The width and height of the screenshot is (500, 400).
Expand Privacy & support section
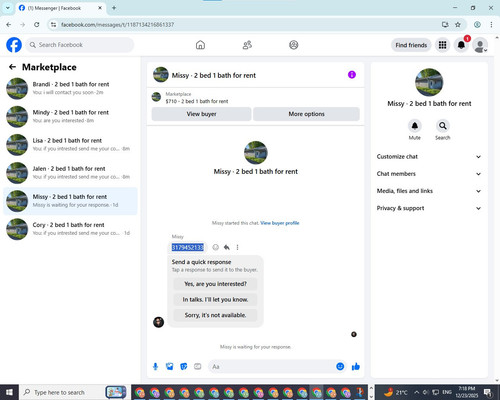(429, 208)
